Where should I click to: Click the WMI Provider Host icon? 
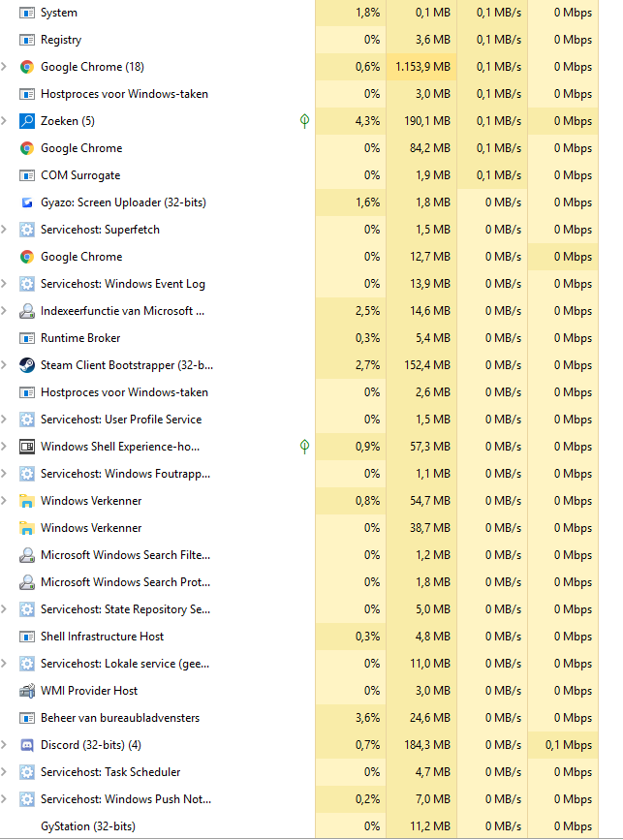tap(27, 691)
